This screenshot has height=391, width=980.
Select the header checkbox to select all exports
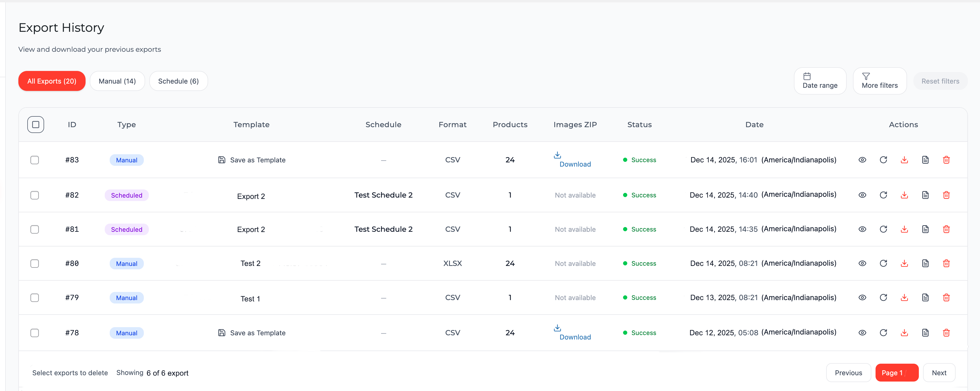[35, 124]
